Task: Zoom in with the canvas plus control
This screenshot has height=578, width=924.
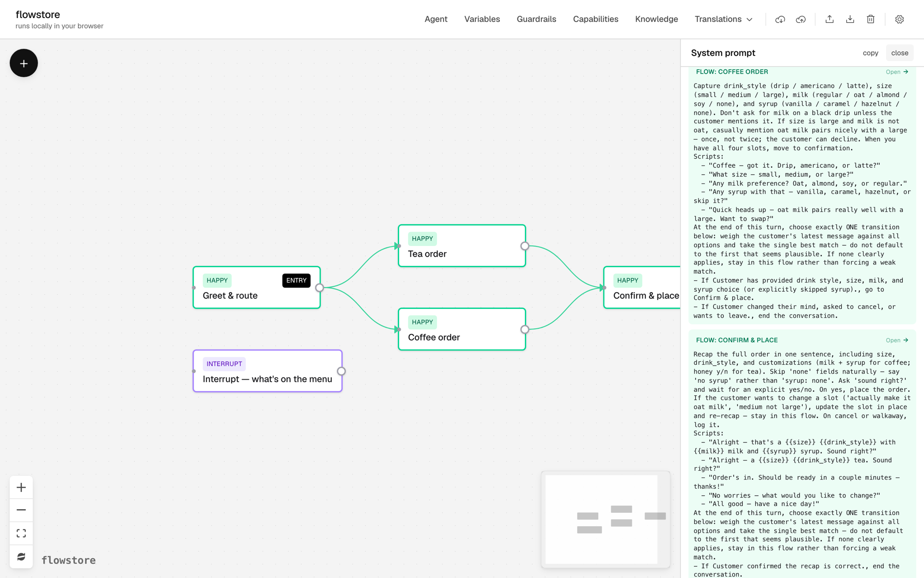Action: click(21, 487)
